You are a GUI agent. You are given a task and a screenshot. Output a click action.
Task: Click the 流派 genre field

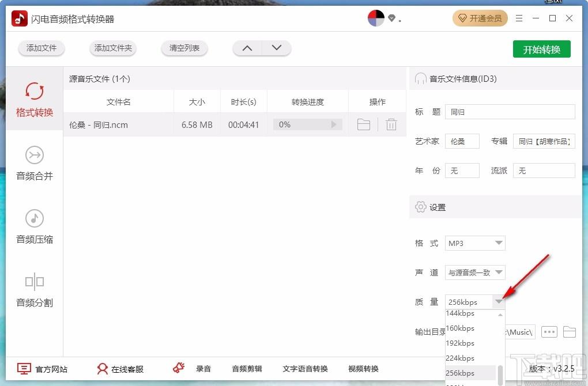click(x=544, y=171)
